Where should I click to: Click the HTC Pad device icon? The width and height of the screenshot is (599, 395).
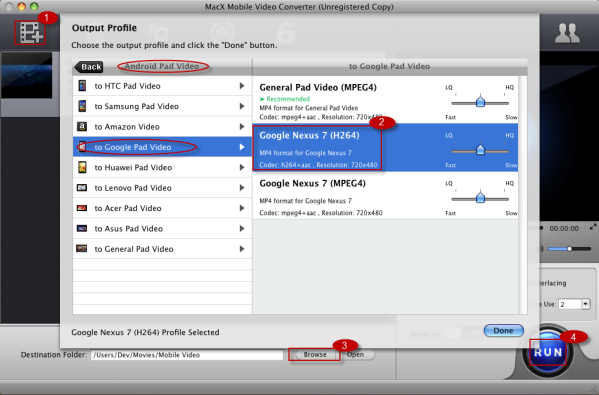tap(82, 86)
